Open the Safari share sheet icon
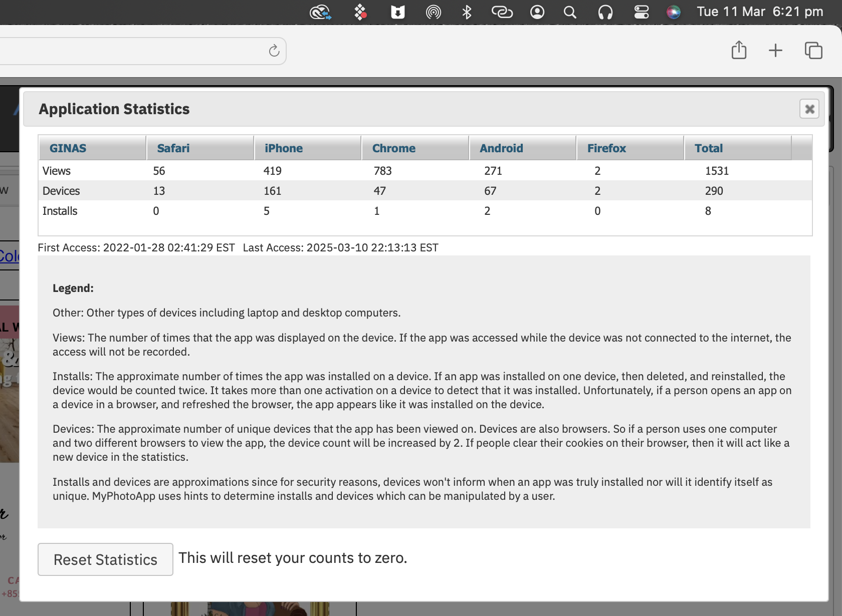 (x=739, y=51)
